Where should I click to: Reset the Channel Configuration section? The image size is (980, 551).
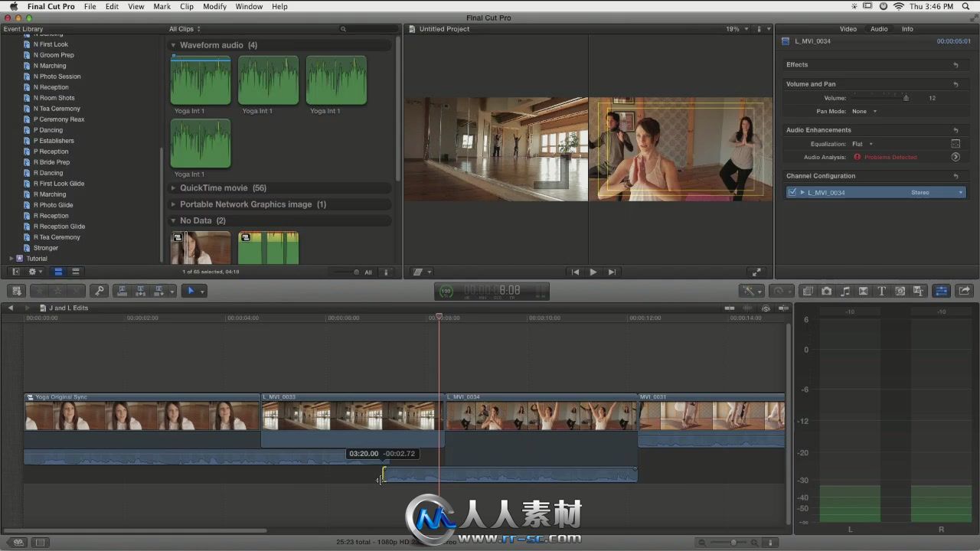click(955, 176)
